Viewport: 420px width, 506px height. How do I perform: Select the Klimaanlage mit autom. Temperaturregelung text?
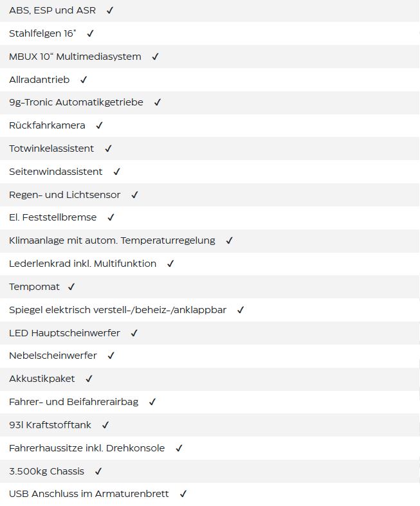[x=112, y=240]
